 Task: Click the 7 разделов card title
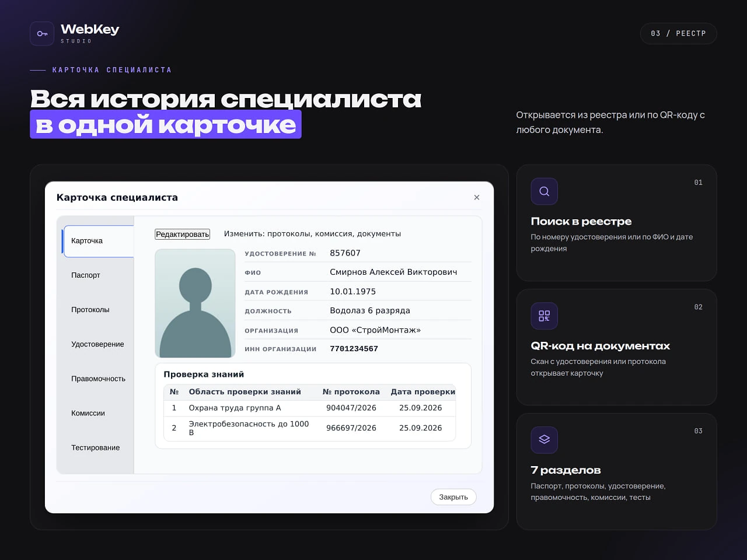566,470
